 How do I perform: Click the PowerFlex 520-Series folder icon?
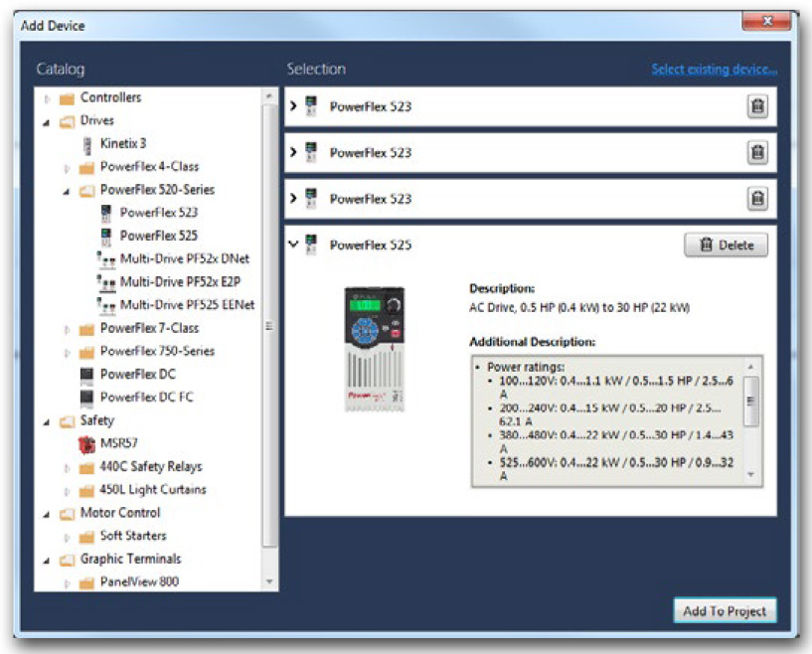(x=86, y=191)
